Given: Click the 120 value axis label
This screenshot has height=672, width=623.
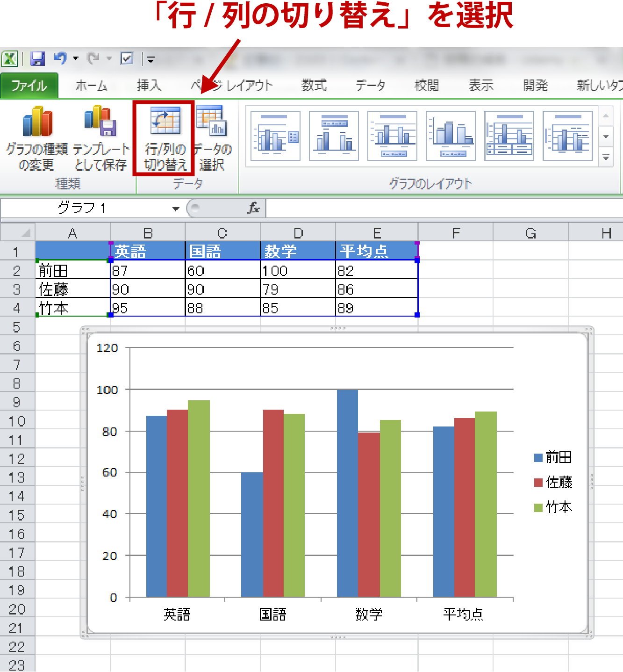Looking at the screenshot, I should tap(107, 347).
